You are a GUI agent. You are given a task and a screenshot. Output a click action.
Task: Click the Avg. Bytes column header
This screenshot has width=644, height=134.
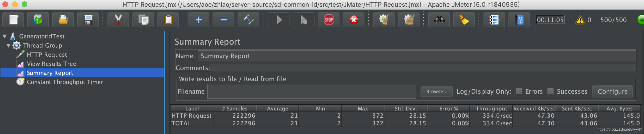(x=620, y=109)
